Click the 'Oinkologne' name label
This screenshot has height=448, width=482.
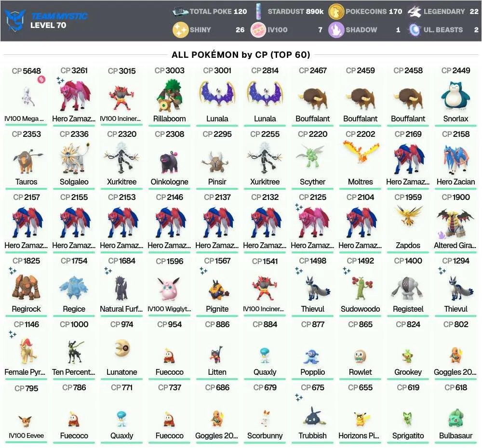click(x=169, y=182)
